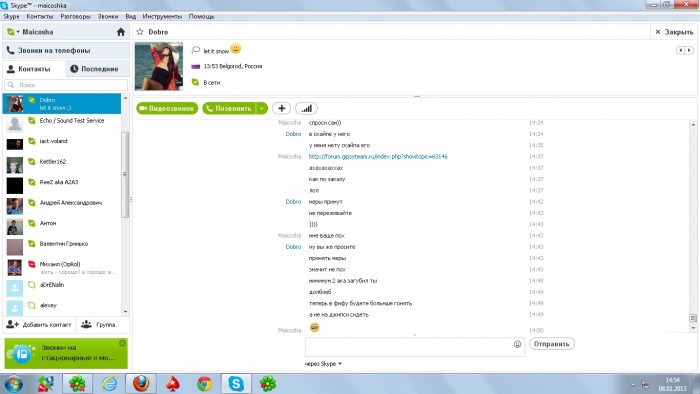Click the Группа button
This screenshot has height=394, width=700.
(x=99, y=325)
